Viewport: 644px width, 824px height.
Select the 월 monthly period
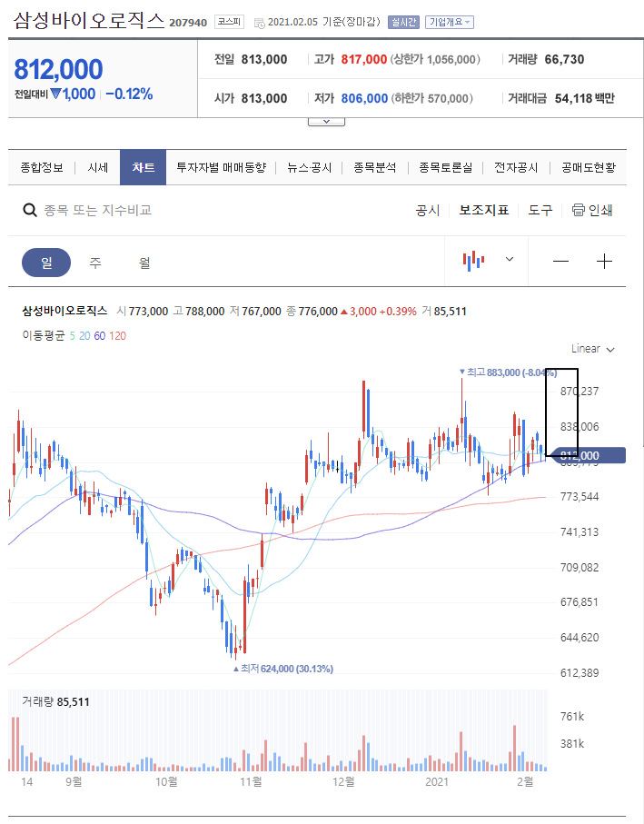pyautogui.click(x=144, y=263)
